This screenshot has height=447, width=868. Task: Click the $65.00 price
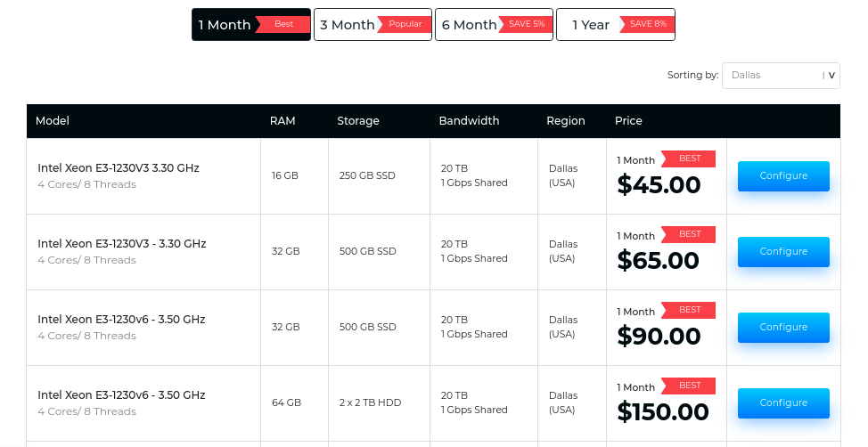pos(659,261)
